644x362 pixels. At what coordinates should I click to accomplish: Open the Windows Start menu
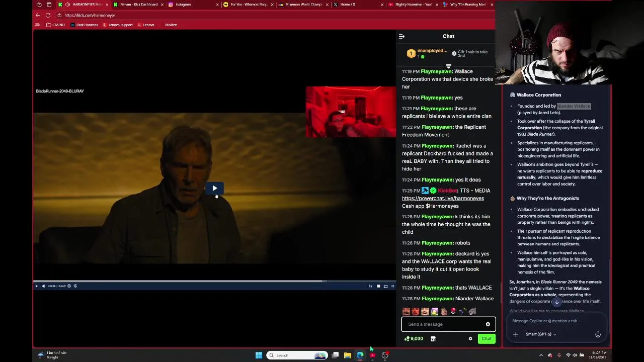click(x=259, y=355)
